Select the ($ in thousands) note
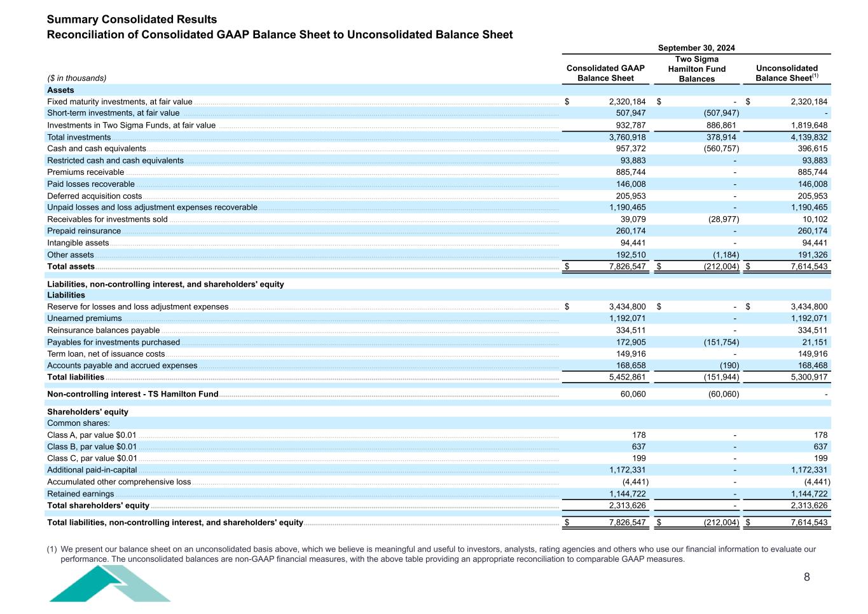 tap(76, 78)
